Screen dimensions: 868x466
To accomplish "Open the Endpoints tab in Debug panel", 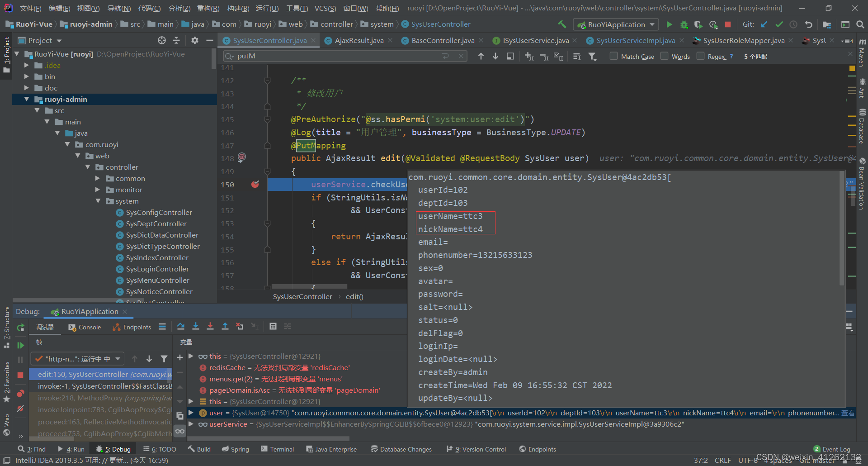I will (132, 327).
